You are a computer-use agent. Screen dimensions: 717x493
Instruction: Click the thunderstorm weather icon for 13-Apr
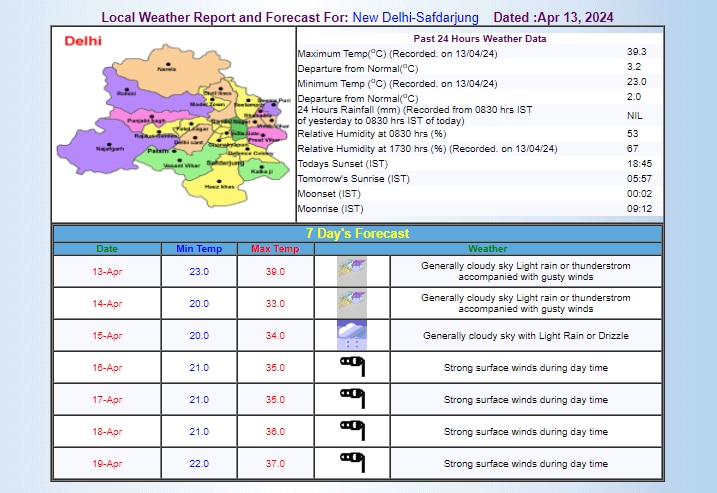(352, 272)
